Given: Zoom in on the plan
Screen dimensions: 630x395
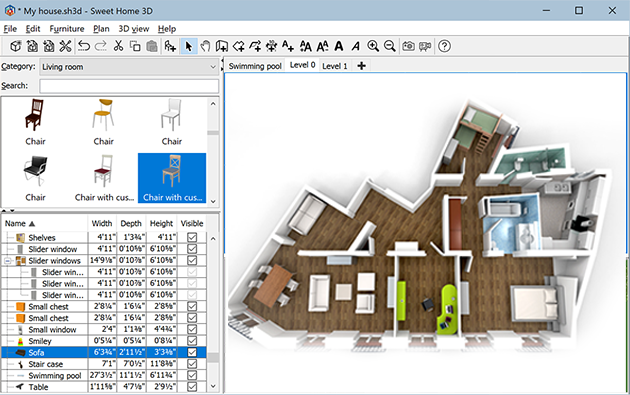Looking at the screenshot, I should click(x=373, y=46).
